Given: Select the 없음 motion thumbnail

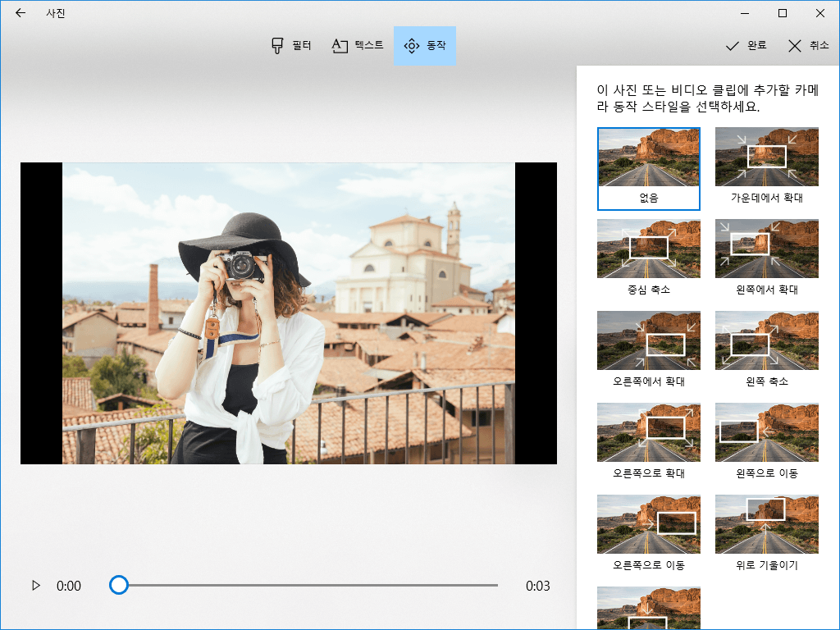Looking at the screenshot, I should pyautogui.click(x=649, y=169).
